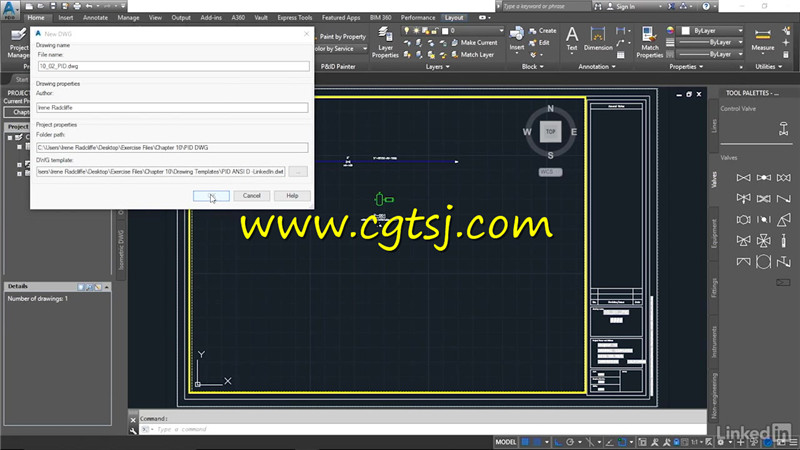This screenshot has width=800, height=450.
Task: Open the Output ribbon tab
Action: click(x=181, y=17)
